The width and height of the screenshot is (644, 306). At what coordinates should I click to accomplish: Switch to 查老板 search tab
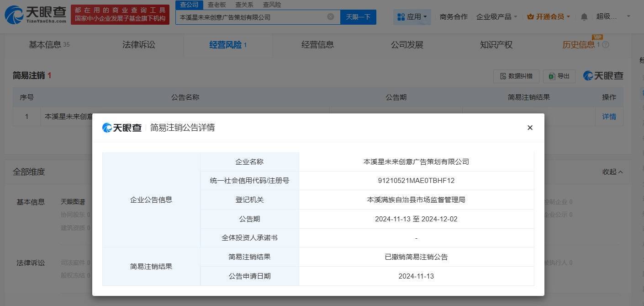216,5
